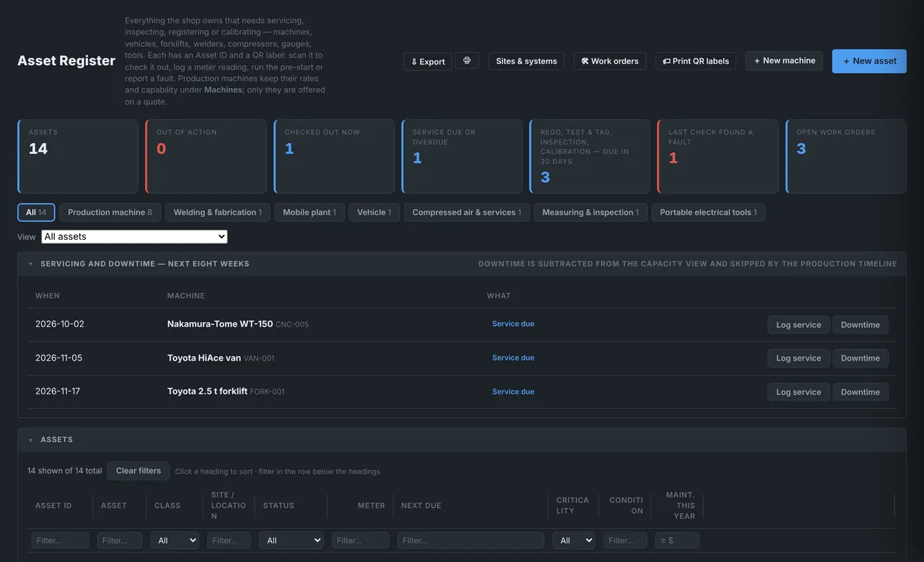Viewport: 924px width, 562px height.
Task: Log service for Toyota 2.5 t forklift
Action: [x=798, y=392]
